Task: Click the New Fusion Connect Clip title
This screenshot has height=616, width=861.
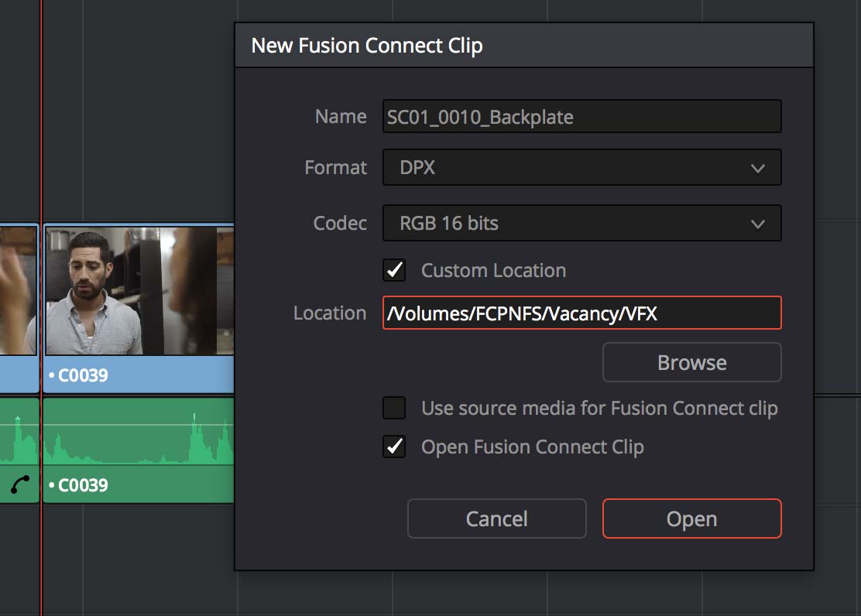Action: coord(367,46)
